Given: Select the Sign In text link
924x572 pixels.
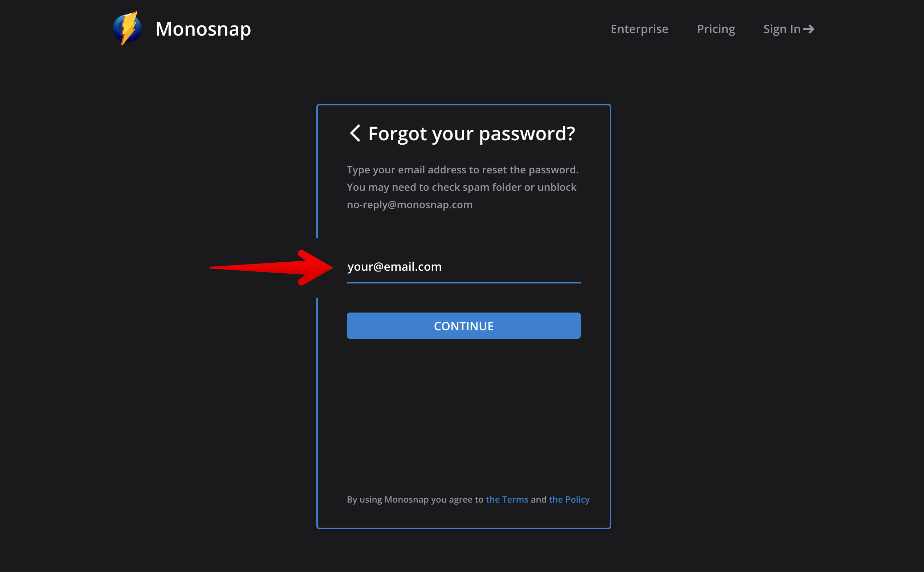Looking at the screenshot, I should click(x=782, y=29).
